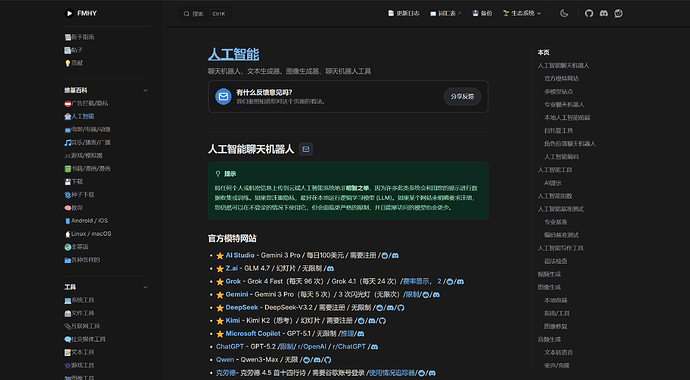690x380 pixels.
Task: Open the 使用情况追踪器 link
Action: (392, 373)
